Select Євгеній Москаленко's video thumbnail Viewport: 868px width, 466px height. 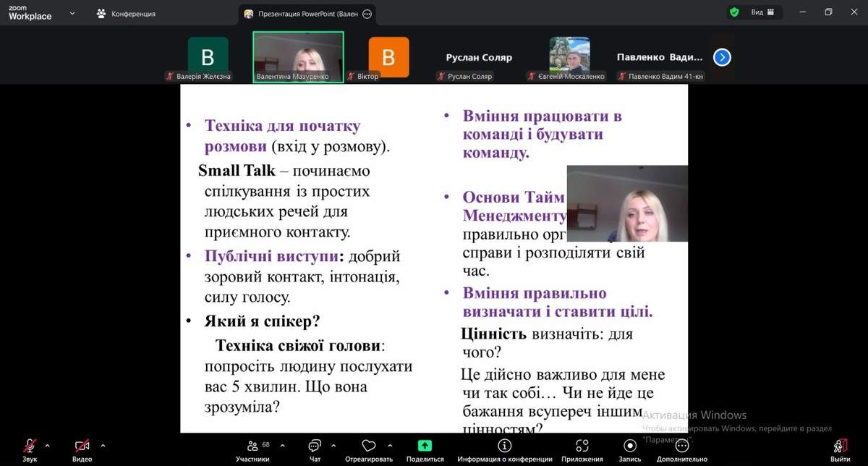coord(569,55)
